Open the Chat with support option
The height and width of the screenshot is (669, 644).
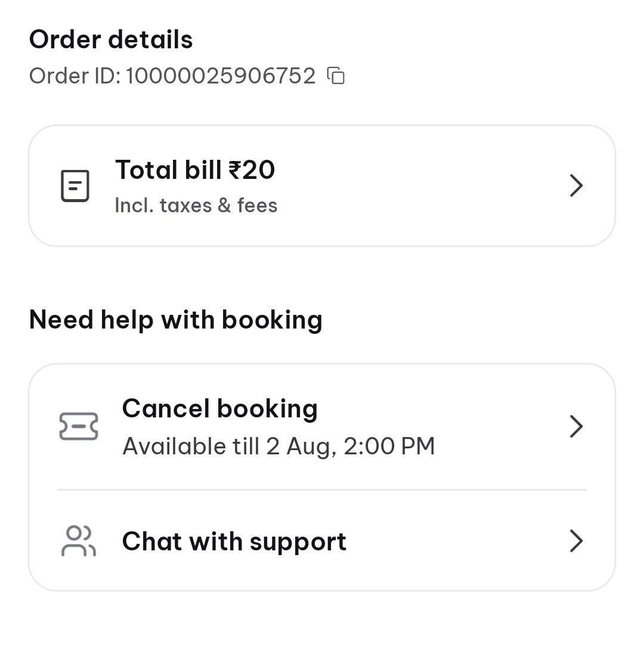[322, 541]
